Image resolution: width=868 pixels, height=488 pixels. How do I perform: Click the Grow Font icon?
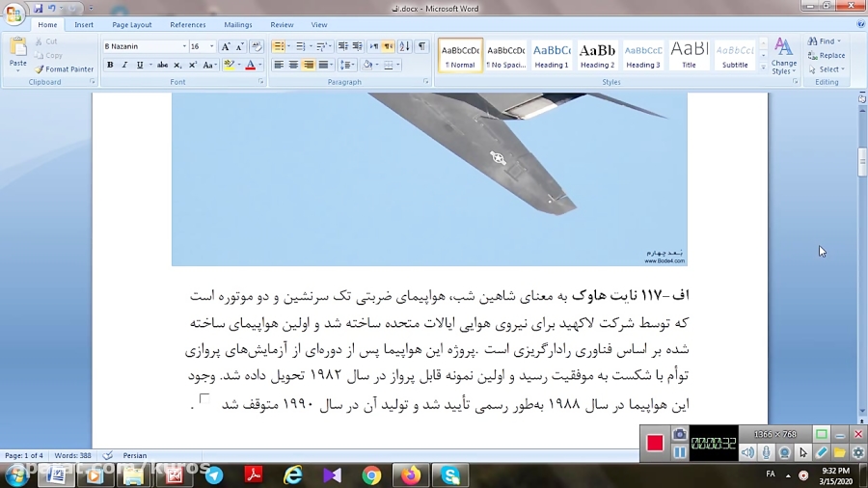click(226, 46)
